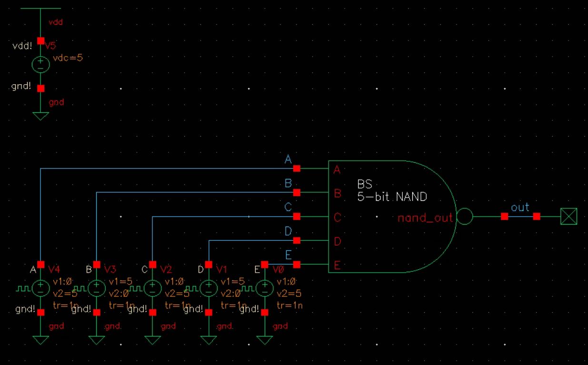The width and height of the screenshot is (588, 365).
Task: Click the vdd! net label near V5
Action: [x=22, y=46]
